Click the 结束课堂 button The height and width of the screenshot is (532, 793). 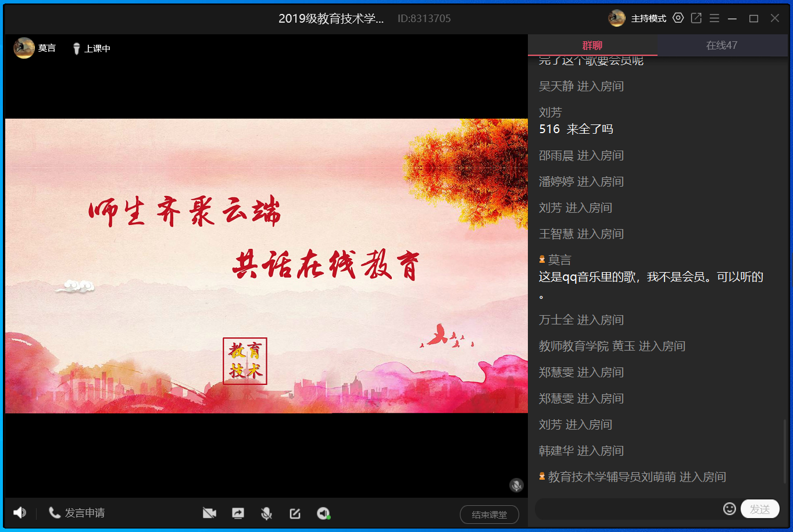coord(489,515)
